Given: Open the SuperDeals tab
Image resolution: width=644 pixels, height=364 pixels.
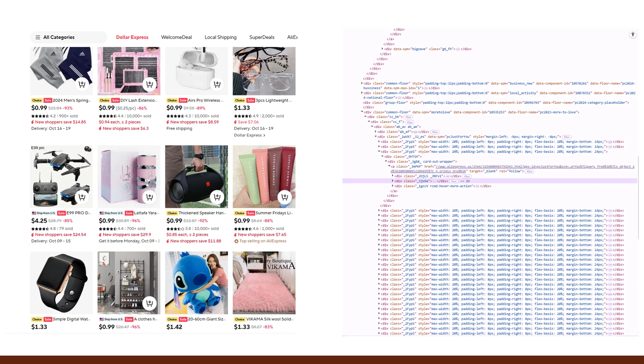Looking at the screenshot, I should [x=262, y=37].
